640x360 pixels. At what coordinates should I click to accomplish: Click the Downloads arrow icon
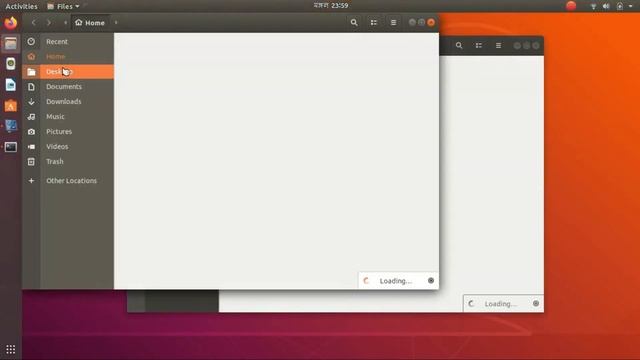tap(31, 102)
